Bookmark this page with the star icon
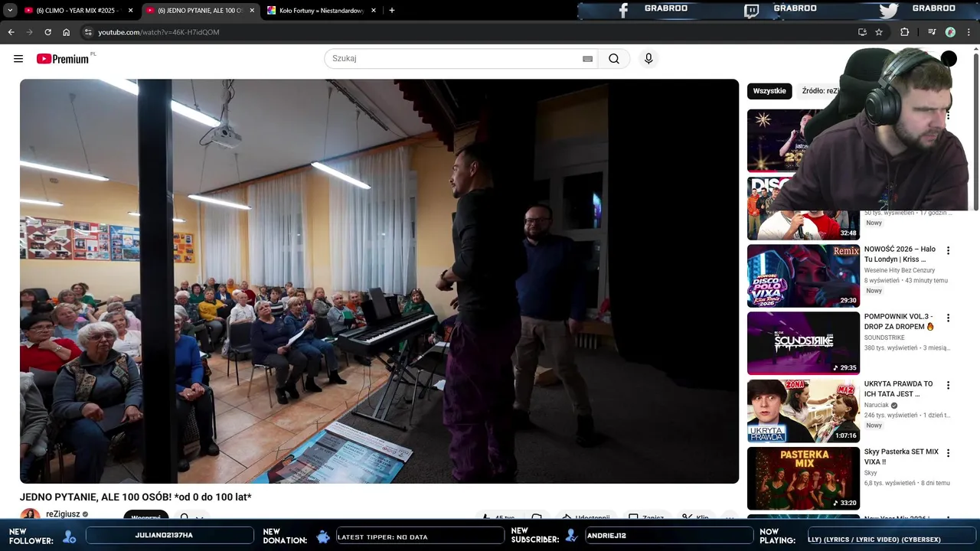This screenshot has height=551, width=980. click(x=879, y=32)
